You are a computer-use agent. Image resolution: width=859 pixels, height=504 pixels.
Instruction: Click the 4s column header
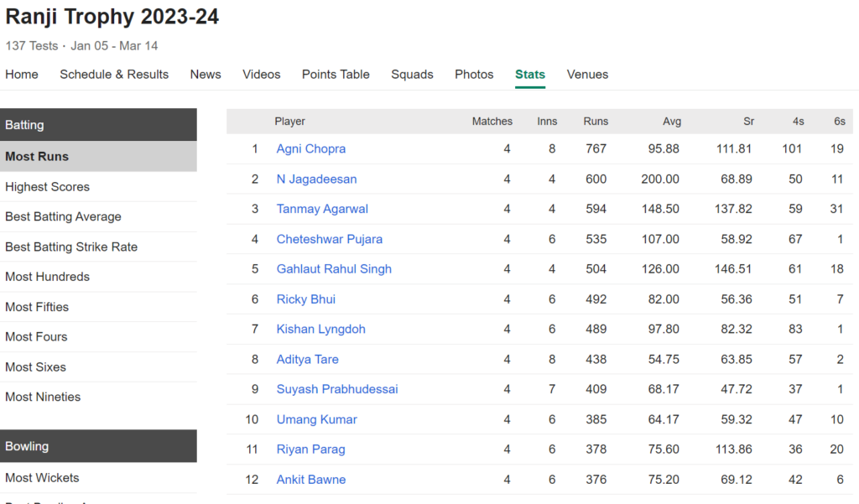[799, 122]
